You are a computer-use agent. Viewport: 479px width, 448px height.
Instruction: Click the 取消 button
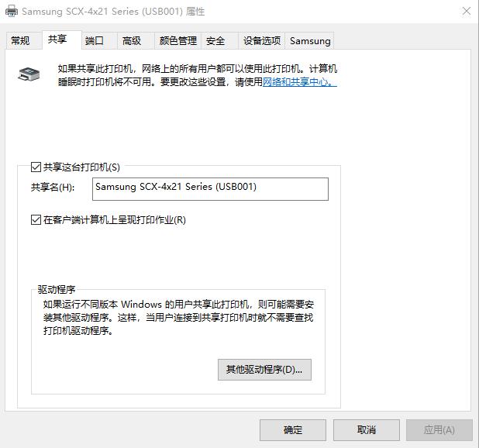tap(367, 429)
